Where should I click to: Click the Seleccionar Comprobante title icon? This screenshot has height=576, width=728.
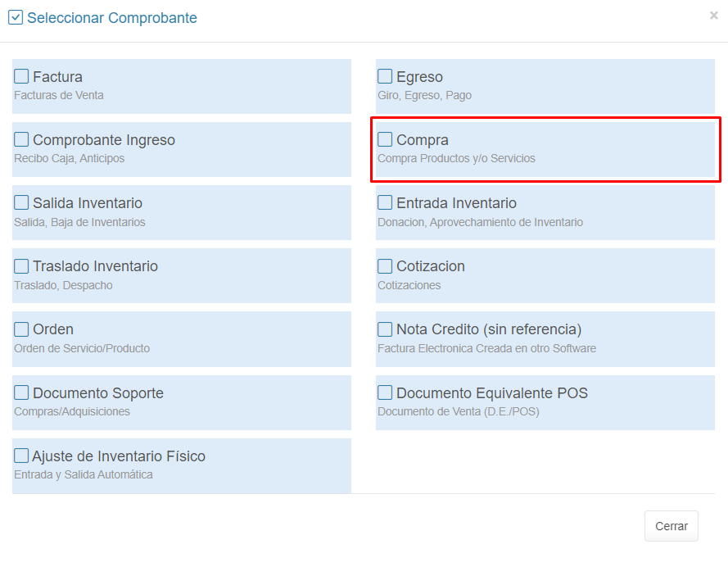click(16, 17)
